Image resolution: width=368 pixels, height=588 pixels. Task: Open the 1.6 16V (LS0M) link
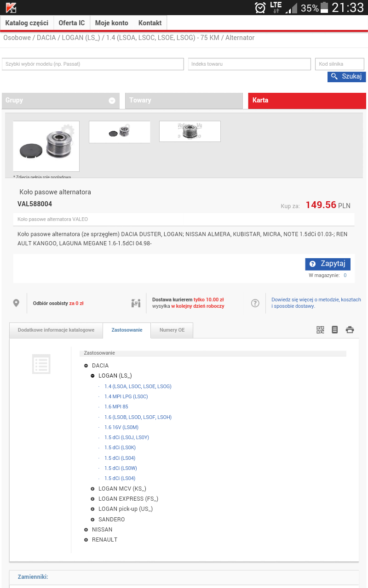[121, 427]
